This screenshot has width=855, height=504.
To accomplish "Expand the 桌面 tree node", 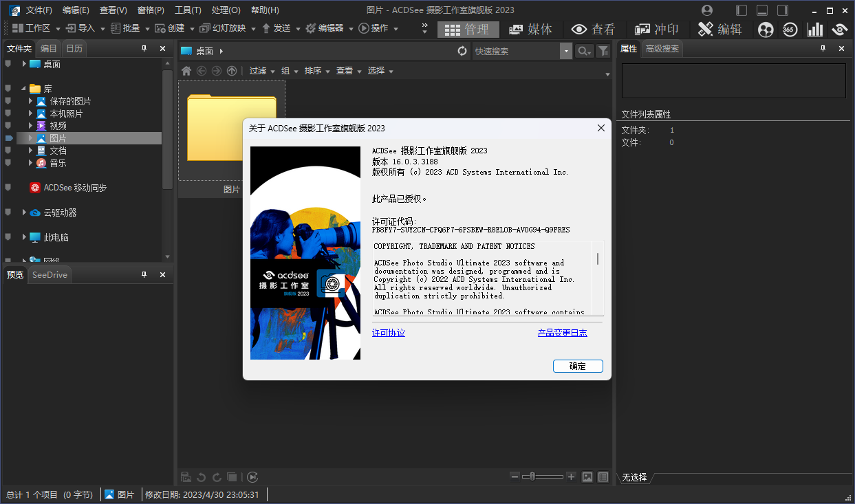I will pos(24,63).
